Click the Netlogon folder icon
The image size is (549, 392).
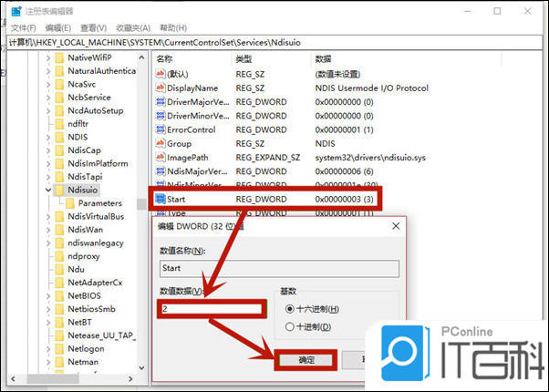click(59, 348)
